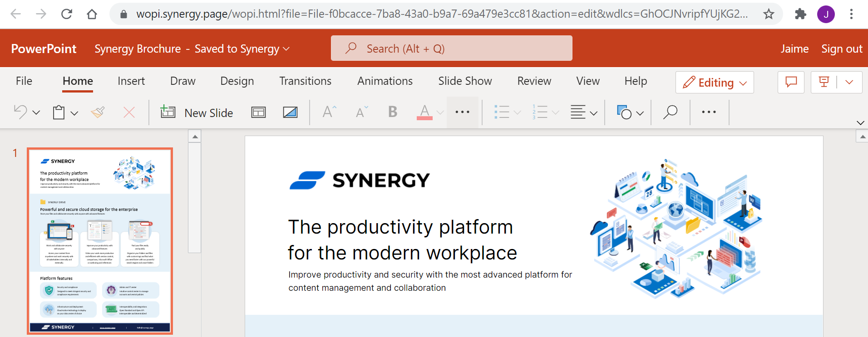Viewport: 868px width, 337px height.
Task: Open the browser extensions puzzle icon
Action: [x=800, y=14]
